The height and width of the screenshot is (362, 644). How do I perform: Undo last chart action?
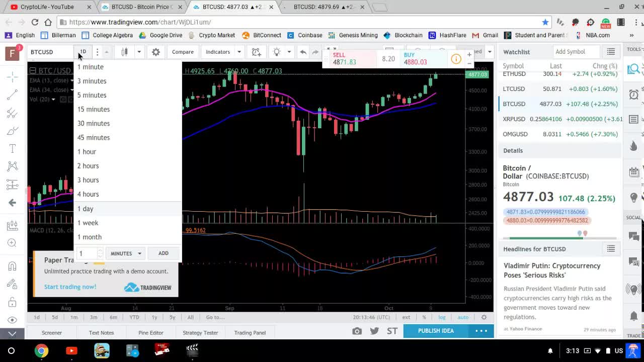pos(303,52)
